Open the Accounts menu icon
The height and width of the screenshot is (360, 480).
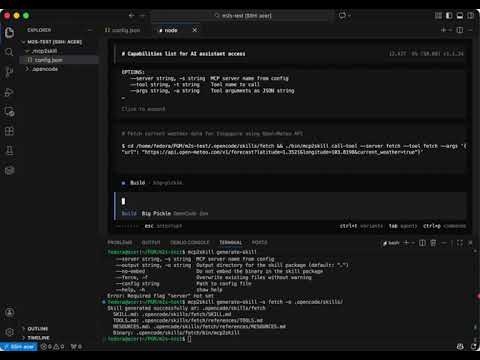click(x=9, y=312)
